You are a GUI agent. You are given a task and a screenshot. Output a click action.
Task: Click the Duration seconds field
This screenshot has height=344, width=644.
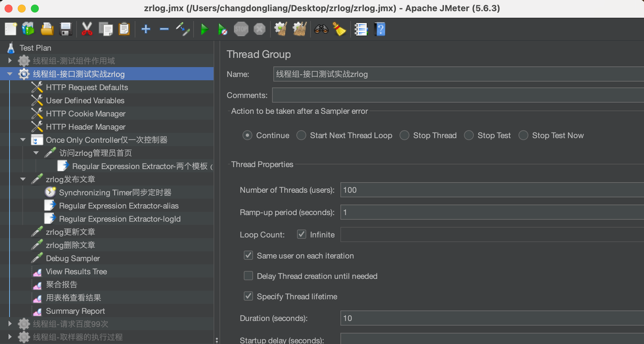coord(492,318)
